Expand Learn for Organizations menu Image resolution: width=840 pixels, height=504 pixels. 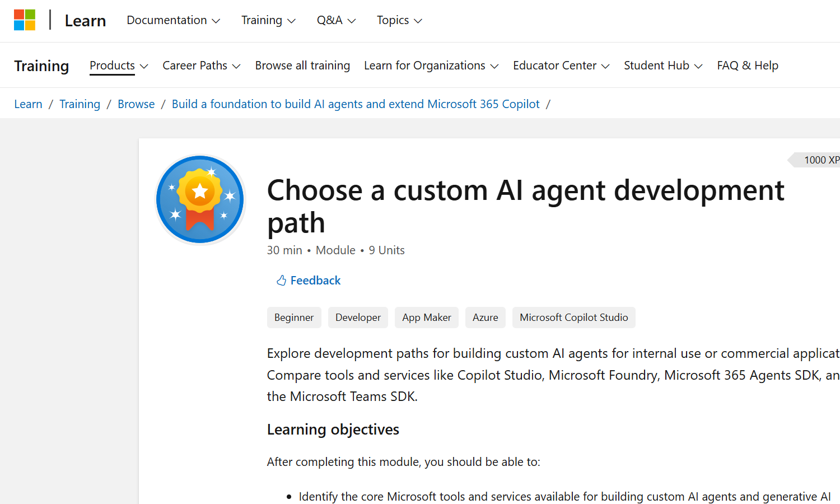click(x=431, y=66)
